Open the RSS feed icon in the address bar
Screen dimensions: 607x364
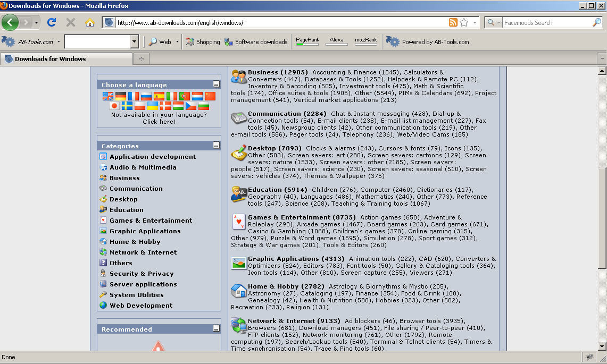click(x=453, y=22)
